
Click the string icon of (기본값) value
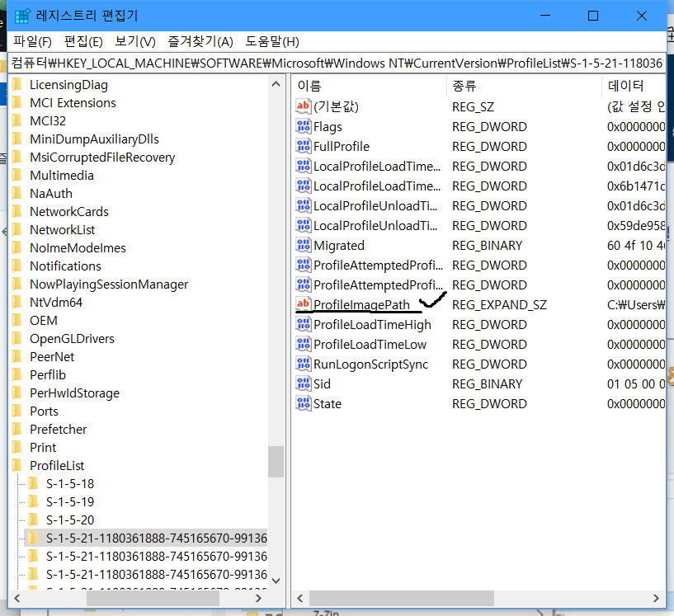pyautogui.click(x=303, y=106)
